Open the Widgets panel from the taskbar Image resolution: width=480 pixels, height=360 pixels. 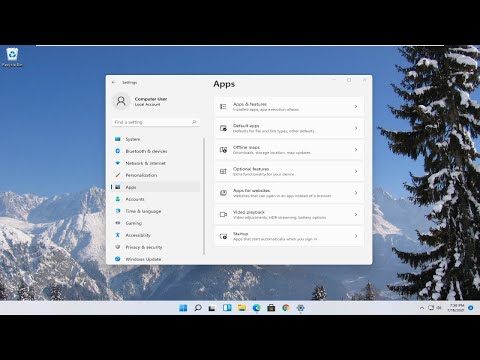click(227, 308)
